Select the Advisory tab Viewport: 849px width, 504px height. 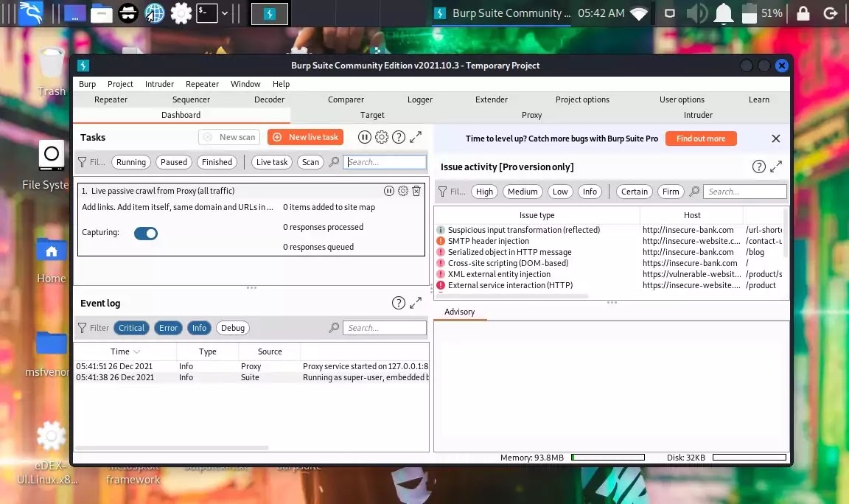460,312
